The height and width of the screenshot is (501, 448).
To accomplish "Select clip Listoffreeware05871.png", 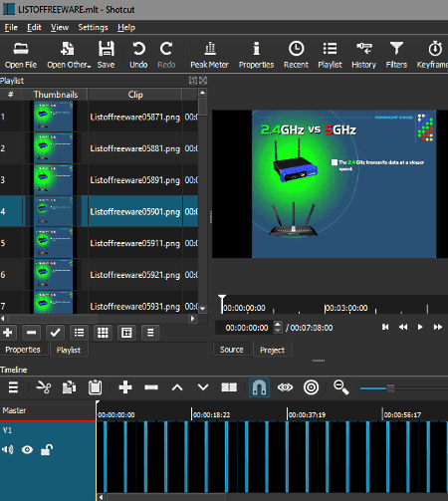I will click(134, 118).
